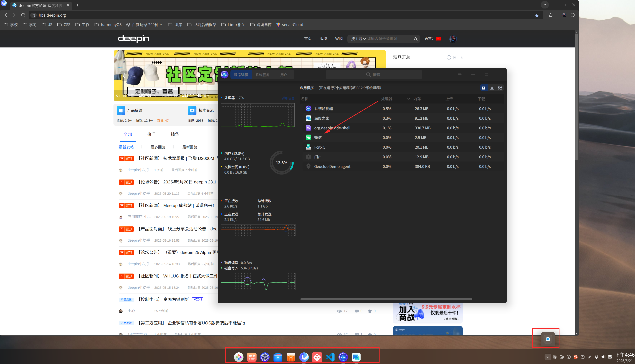Click the System Monitor icon in dock

pyautogui.click(x=343, y=357)
